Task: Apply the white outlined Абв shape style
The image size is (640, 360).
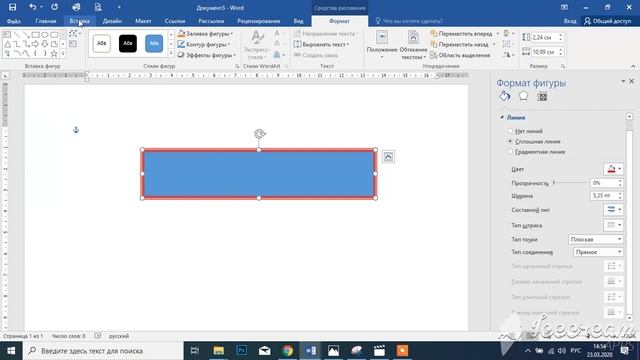Action: [101, 43]
